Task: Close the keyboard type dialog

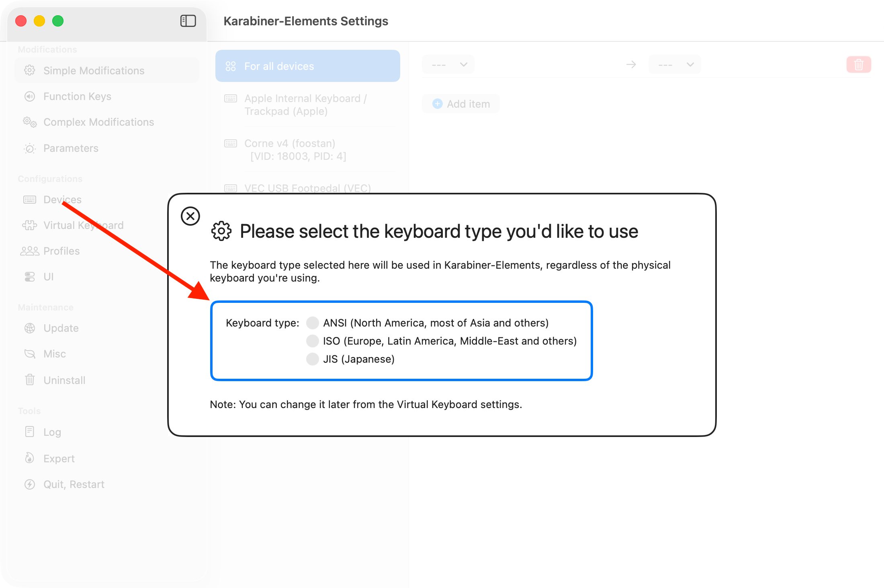Action: [x=190, y=216]
